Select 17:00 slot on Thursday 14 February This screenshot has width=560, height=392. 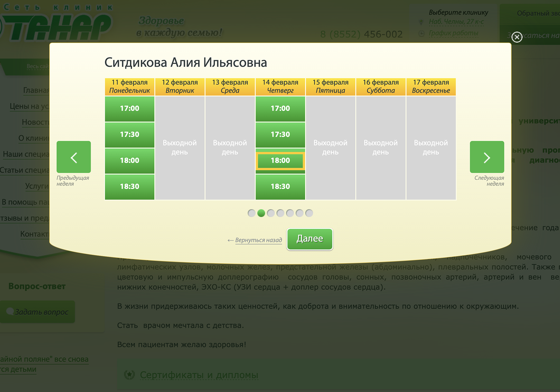(x=280, y=108)
